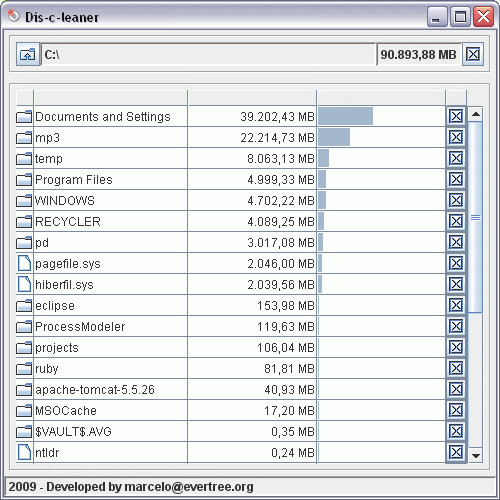Click the name column header
500x500 pixels.
(111, 98)
